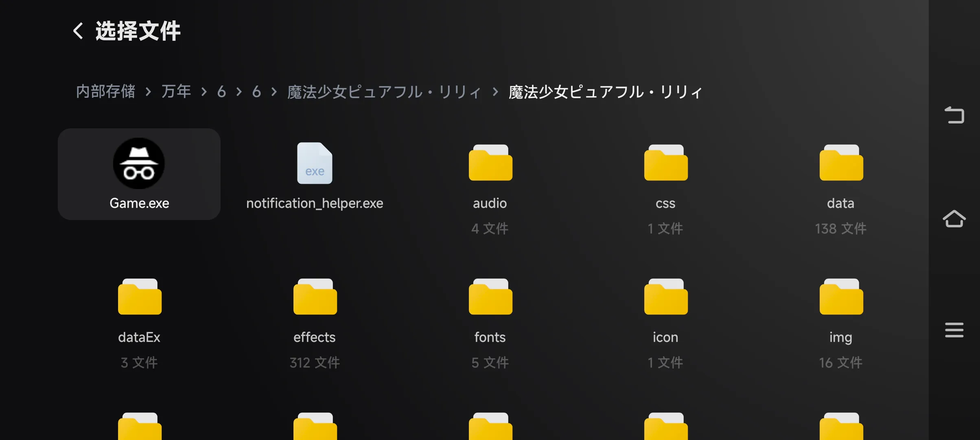Image resolution: width=980 pixels, height=440 pixels.
Task: Open the audio folder icon
Action: click(x=490, y=163)
